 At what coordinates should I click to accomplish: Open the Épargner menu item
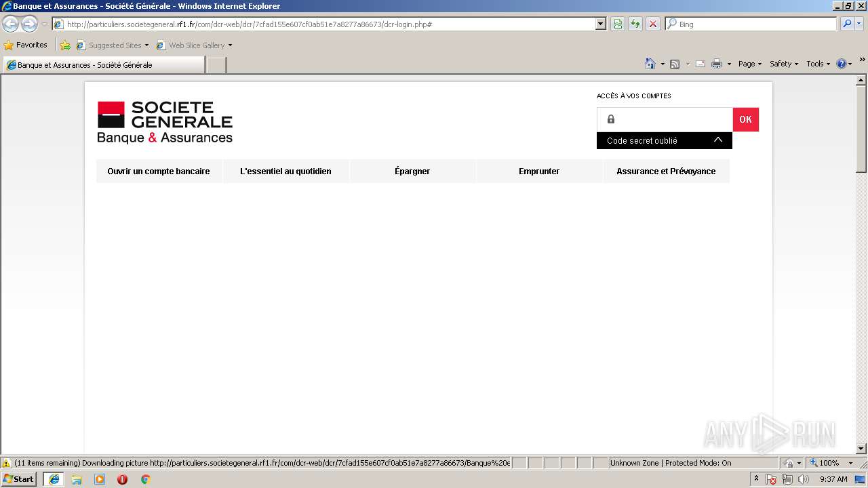coord(412,171)
